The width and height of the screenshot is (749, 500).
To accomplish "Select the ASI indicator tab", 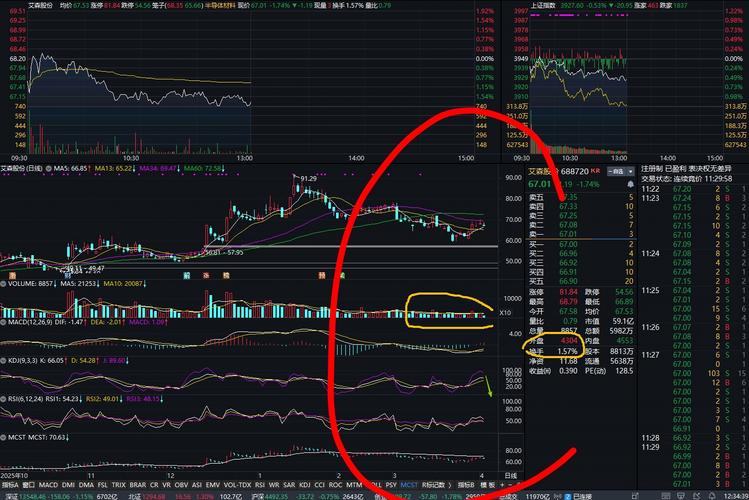I will [x=197, y=485].
